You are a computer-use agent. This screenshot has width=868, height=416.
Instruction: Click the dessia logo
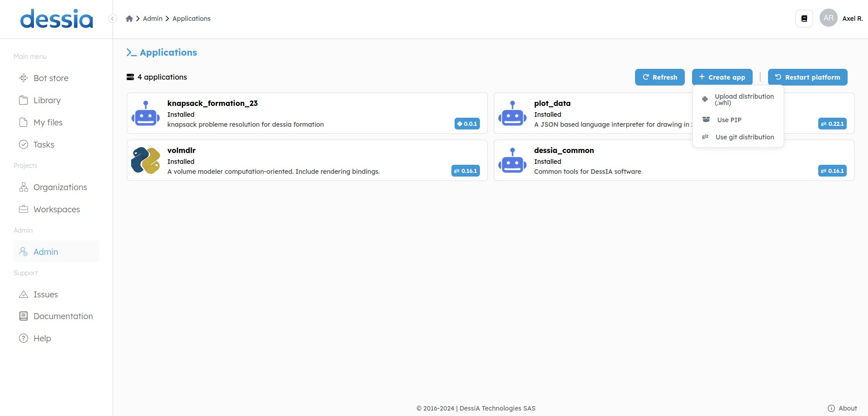tap(57, 19)
